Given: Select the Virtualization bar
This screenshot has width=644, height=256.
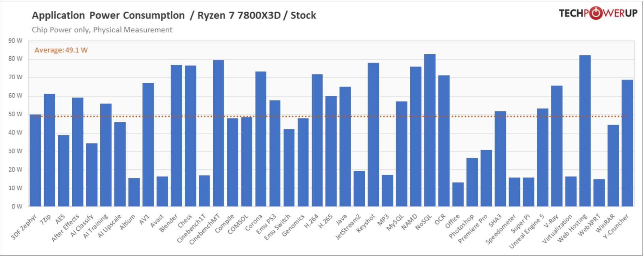Looking at the screenshot, I should pyautogui.click(x=571, y=191).
